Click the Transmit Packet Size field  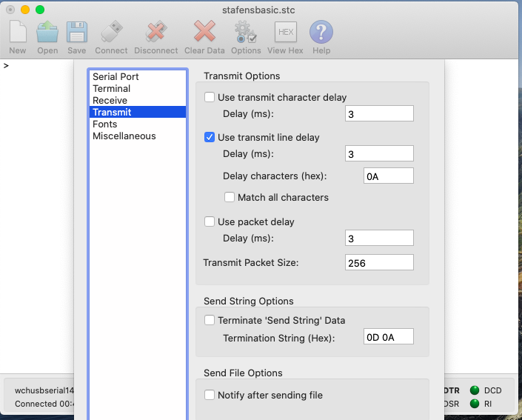pos(379,263)
